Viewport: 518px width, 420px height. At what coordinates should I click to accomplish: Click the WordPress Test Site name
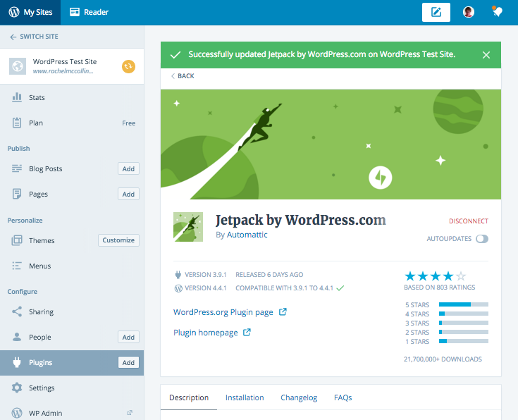click(x=65, y=61)
